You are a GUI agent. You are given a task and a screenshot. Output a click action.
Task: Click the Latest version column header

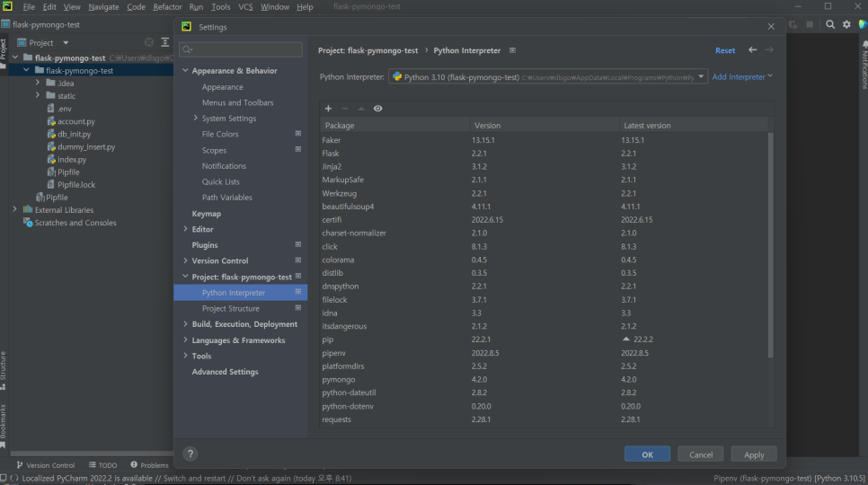[x=694, y=126]
